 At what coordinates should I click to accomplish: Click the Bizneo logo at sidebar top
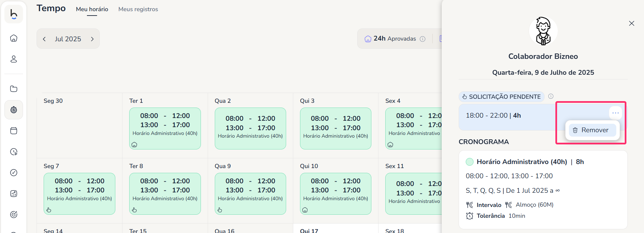coord(14,14)
